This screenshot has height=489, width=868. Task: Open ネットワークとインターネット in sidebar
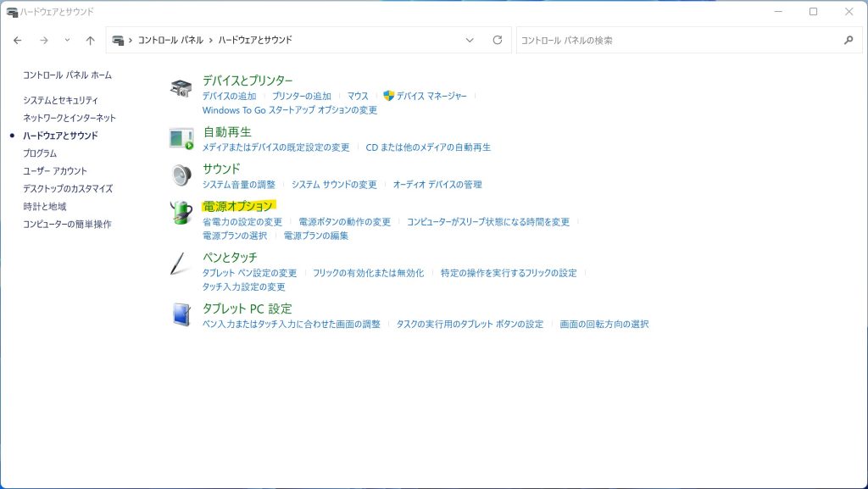coord(70,118)
